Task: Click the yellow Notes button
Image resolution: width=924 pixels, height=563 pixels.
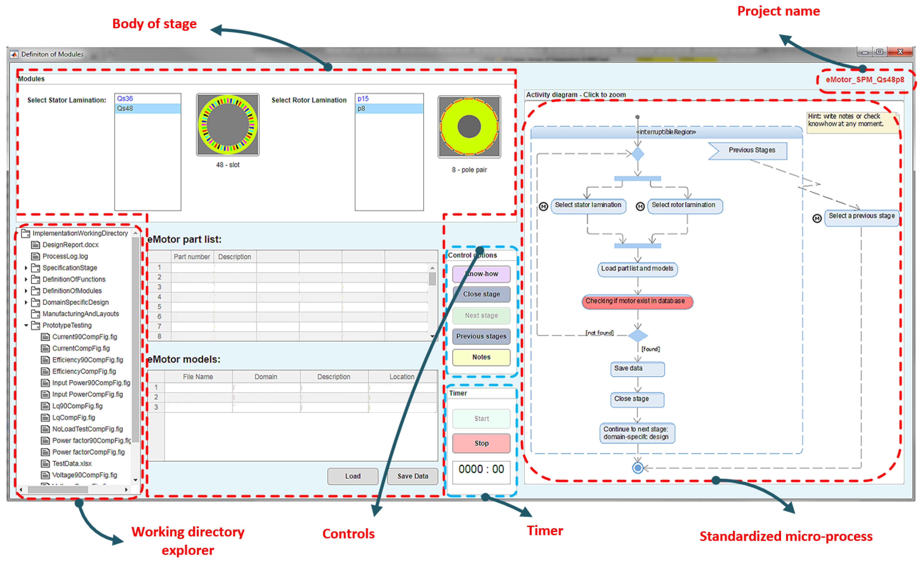Action: [x=481, y=357]
